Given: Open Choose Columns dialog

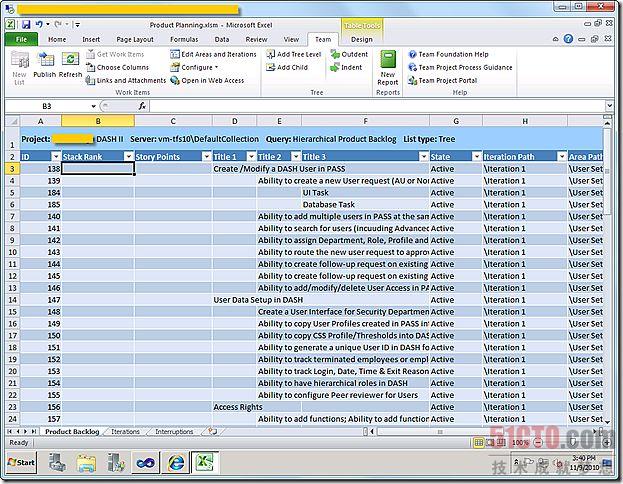Looking at the screenshot, I should click(x=118, y=67).
